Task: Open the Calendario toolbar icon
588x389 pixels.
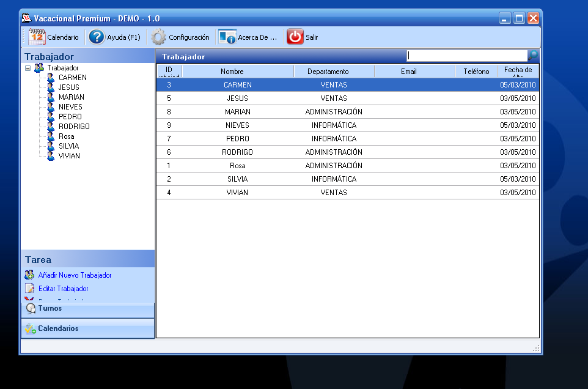Action: 37,37
